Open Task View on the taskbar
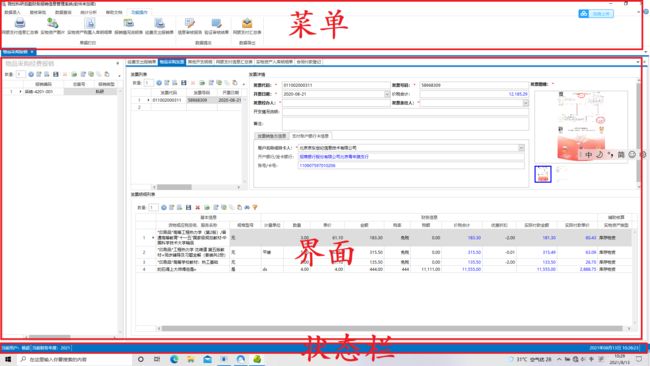The width and height of the screenshot is (650, 366). tap(157, 359)
